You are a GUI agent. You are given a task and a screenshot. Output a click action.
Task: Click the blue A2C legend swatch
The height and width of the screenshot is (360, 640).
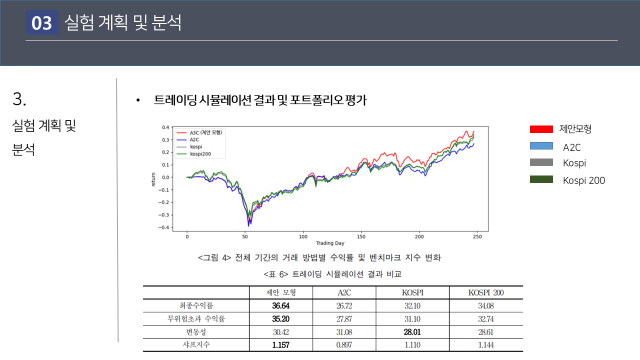[541, 146]
